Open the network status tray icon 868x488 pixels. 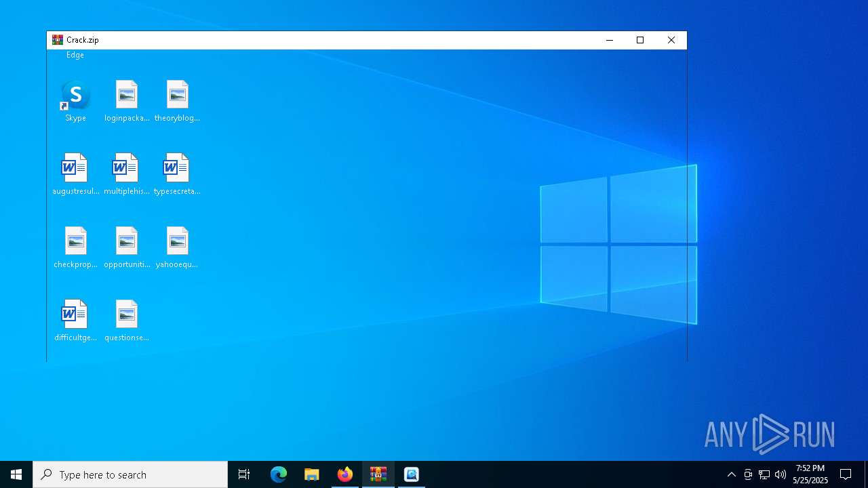tap(764, 474)
